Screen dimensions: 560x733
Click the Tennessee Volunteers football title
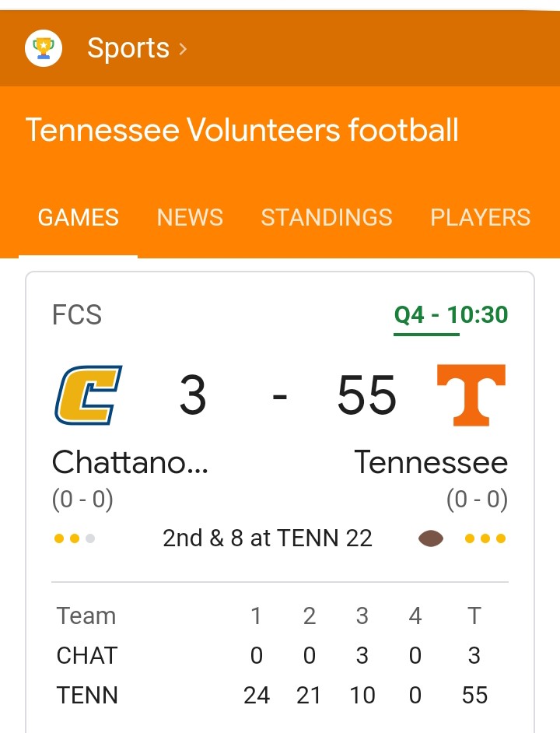click(x=242, y=130)
